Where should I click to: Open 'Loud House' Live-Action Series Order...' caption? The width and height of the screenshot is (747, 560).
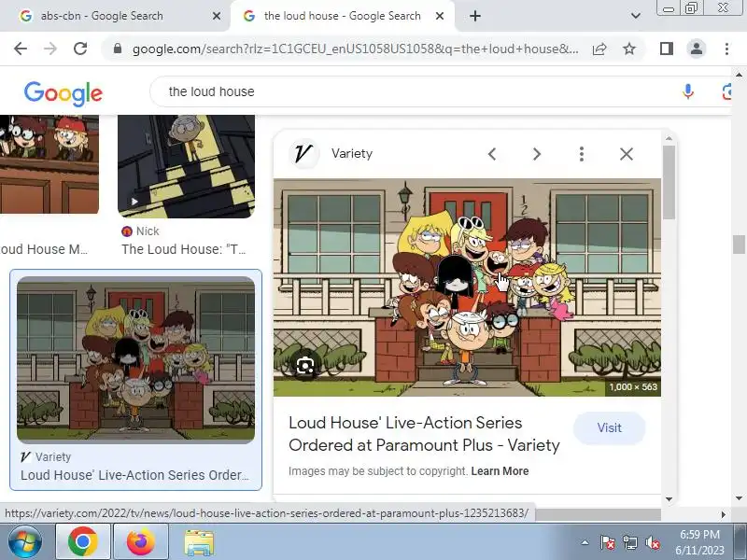[x=134, y=475]
